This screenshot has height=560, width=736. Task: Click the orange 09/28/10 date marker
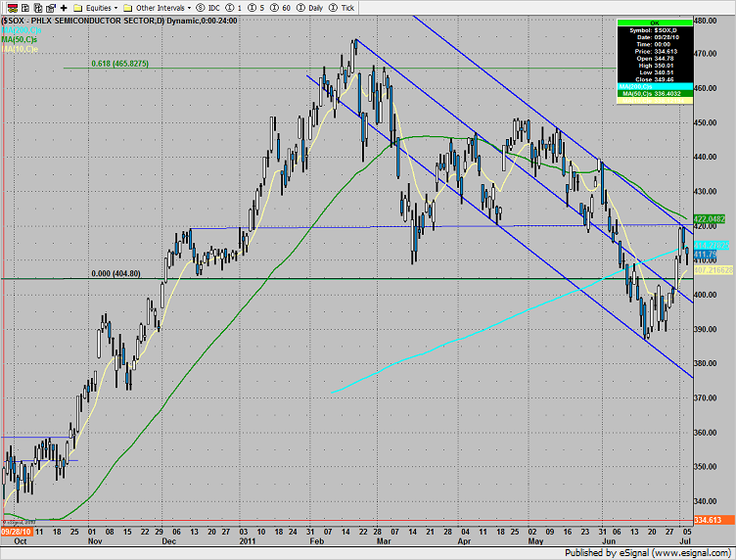[17, 532]
